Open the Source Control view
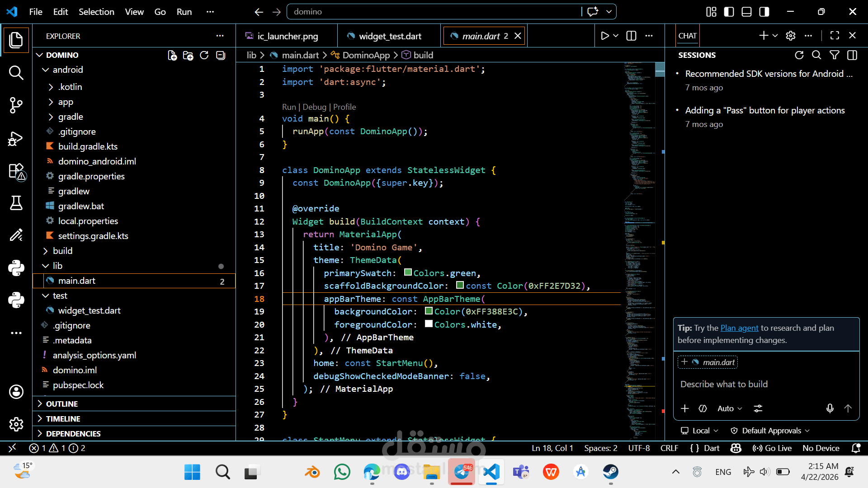This screenshot has height=488, width=868. (x=16, y=105)
